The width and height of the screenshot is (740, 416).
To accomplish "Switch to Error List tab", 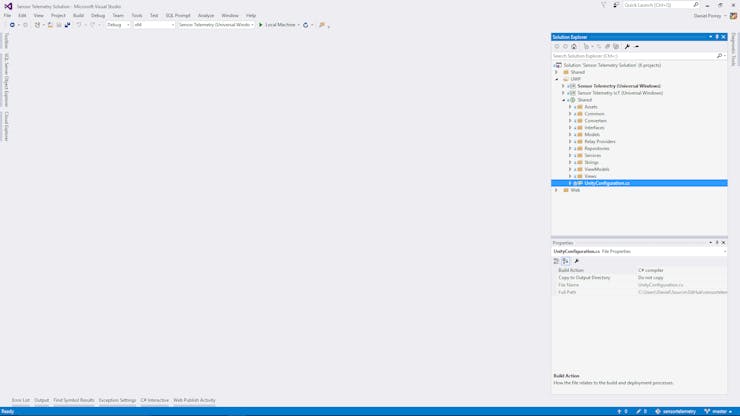I will [21, 400].
